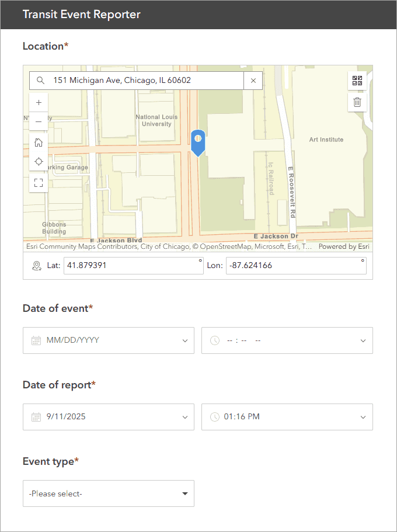Screen dimensions: 397x532
Task: Click clock icon next to 01:16 PM
Action: 215,416
